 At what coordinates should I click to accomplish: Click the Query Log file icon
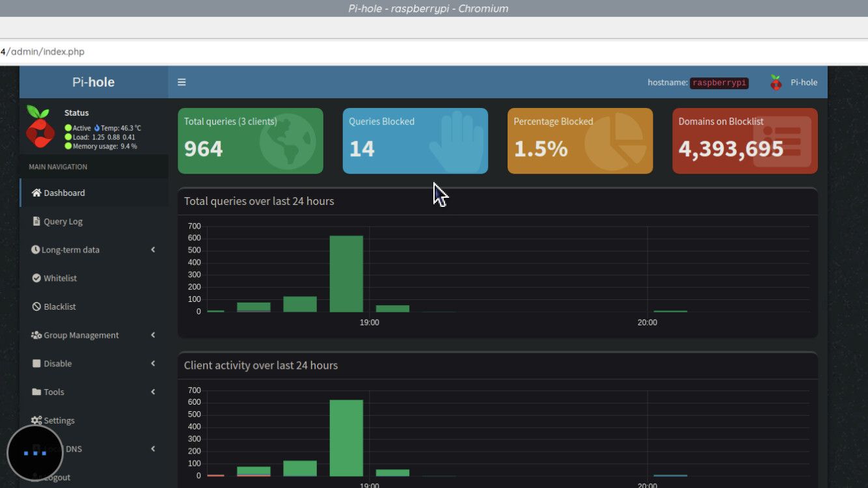(36, 221)
